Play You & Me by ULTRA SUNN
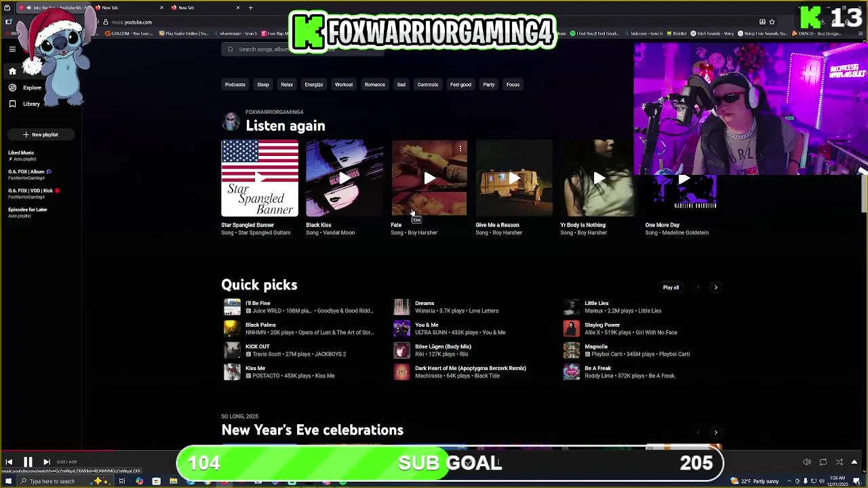868x488 pixels. [402, 329]
